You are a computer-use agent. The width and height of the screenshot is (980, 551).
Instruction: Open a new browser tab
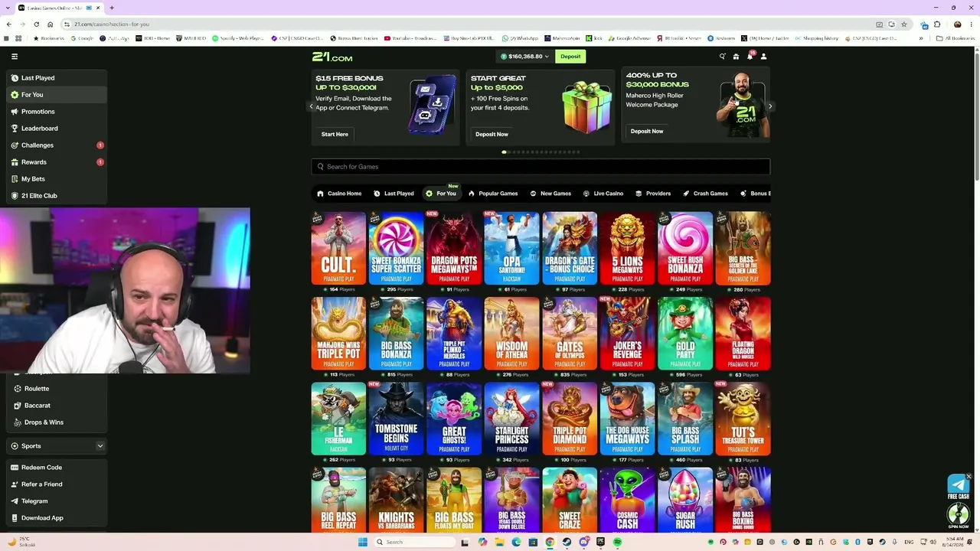click(112, 8)
